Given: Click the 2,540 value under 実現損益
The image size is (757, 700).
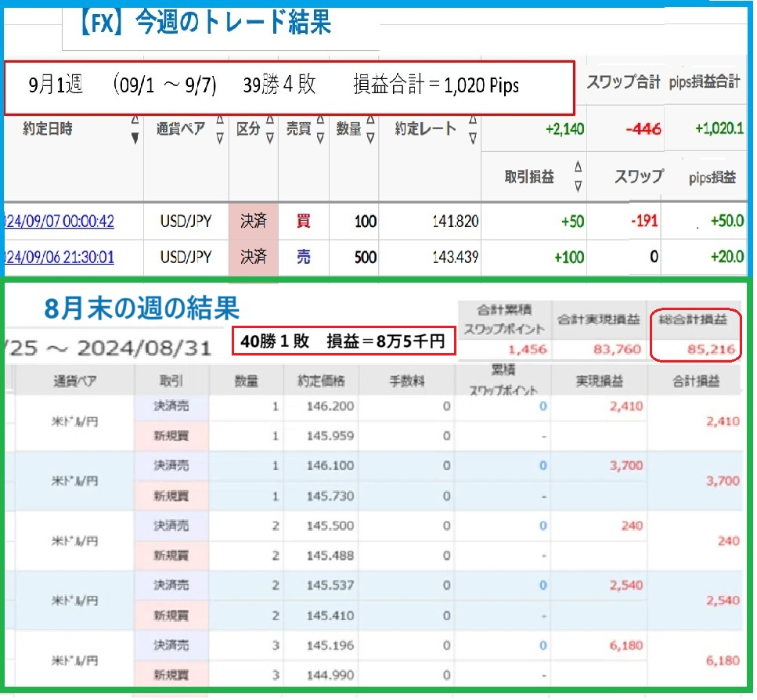Looking at the screenshot, I should click(x=625, y=585).
